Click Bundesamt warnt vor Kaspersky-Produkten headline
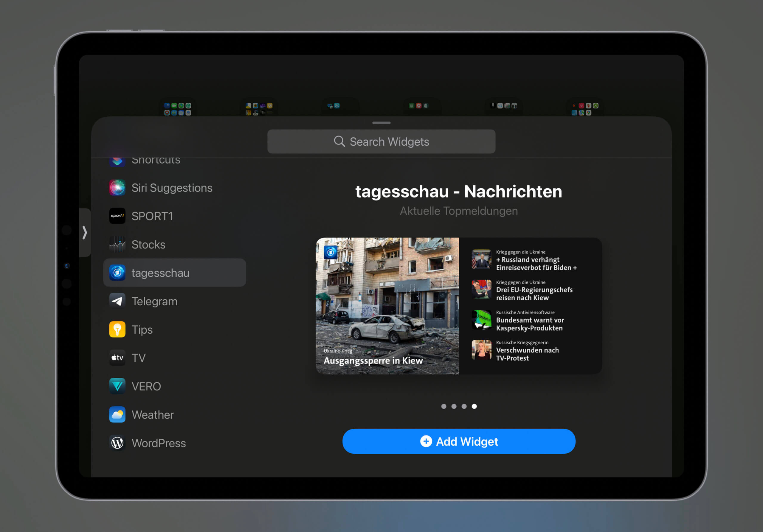Viewport: 763px width, 532px height. tap(530, 324)
